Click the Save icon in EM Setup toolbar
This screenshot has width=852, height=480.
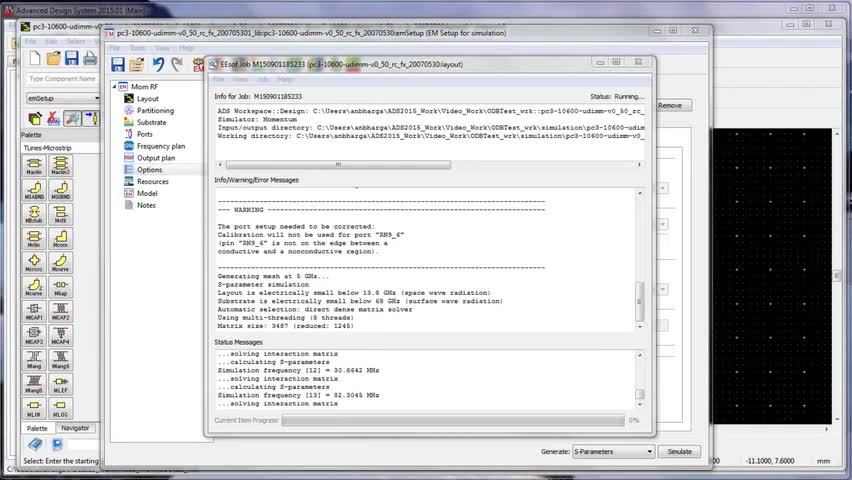(118, 65)
